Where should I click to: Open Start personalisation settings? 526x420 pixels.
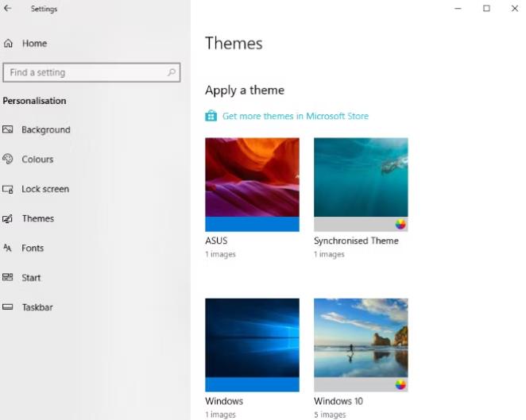coord(31,278)
